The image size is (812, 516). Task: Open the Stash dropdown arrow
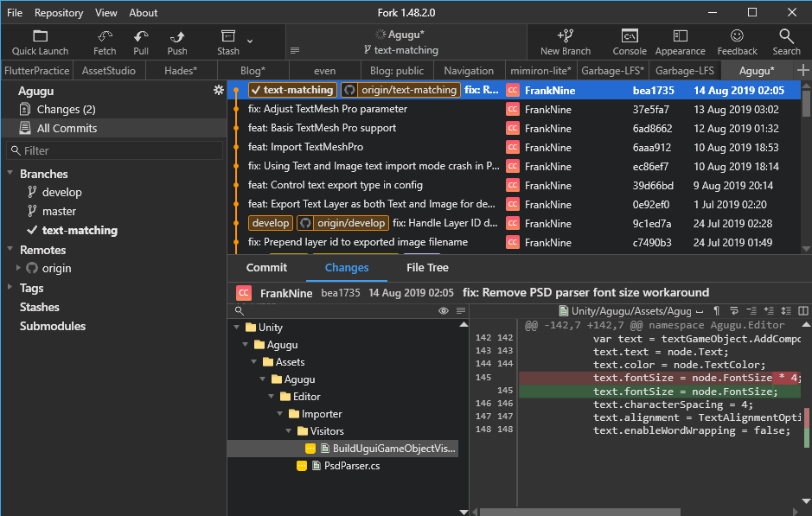pos(250,41)
